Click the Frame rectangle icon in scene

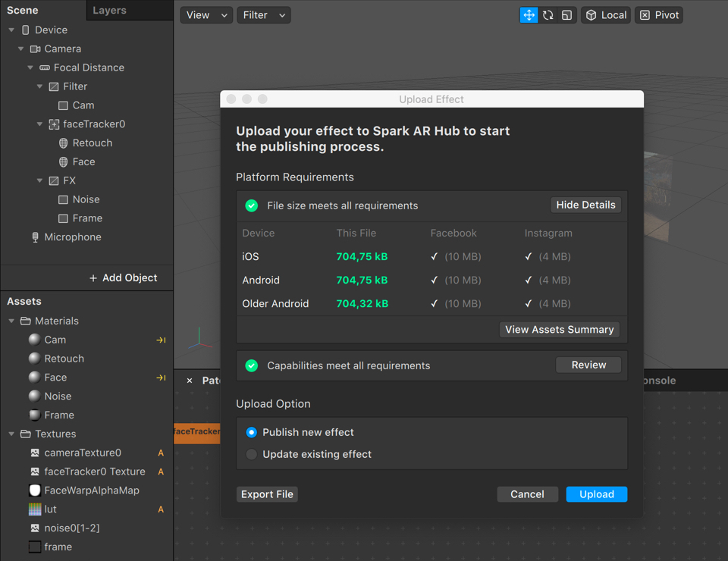coord(63,218)
